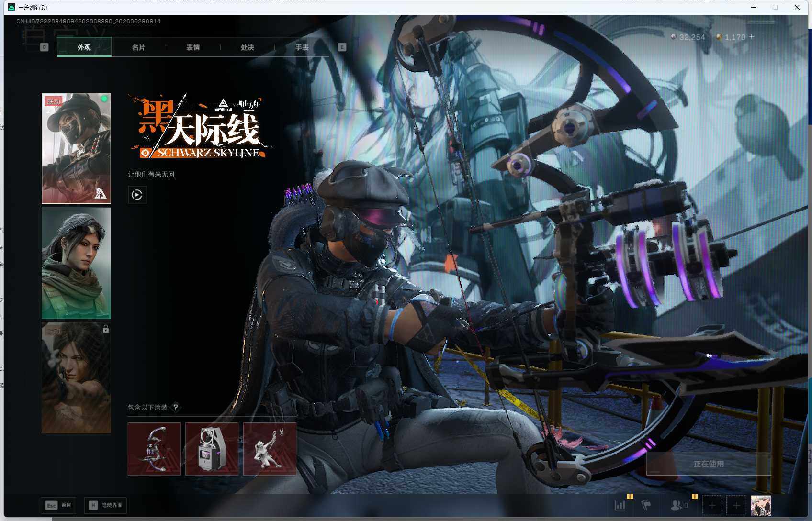Select the locked archer skin thumbnail
Screen dimensions: 812x521
tap(76, 378)
